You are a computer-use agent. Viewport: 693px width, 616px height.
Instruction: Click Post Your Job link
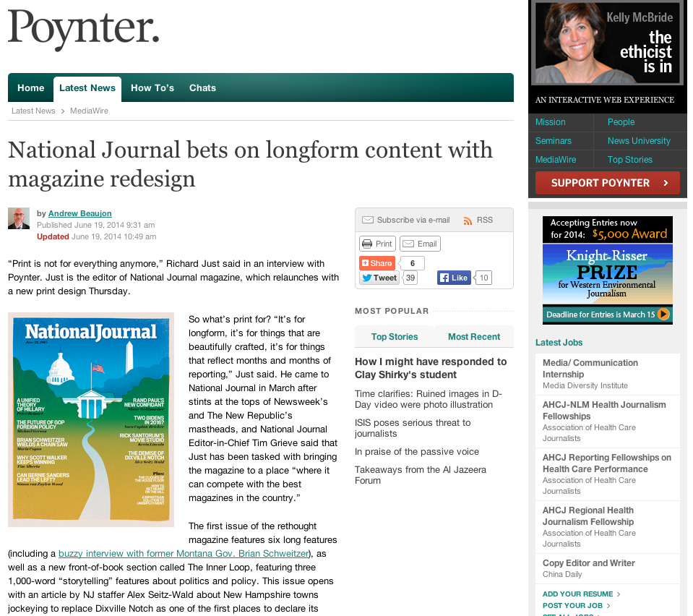coord(572,606)
